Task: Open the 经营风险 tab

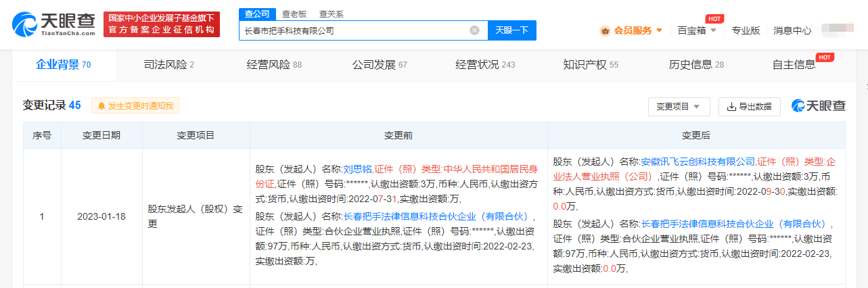Action: [x=274, y=65]
